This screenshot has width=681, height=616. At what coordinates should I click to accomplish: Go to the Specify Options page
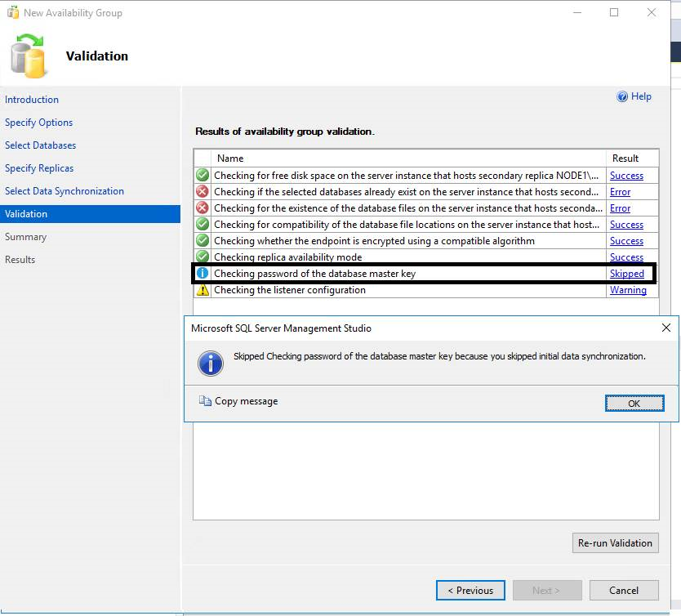click(38, 123)
